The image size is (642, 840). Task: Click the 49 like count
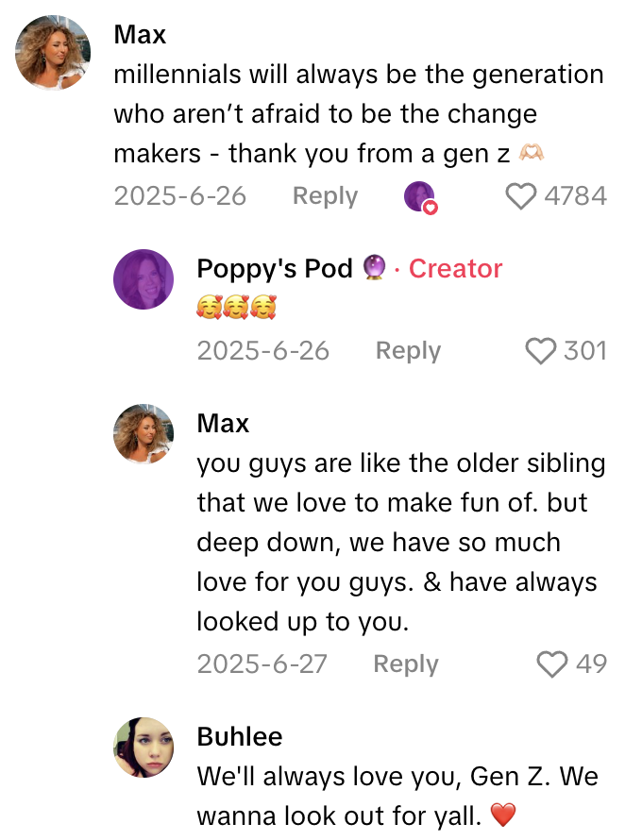pyautogui.click(x=591, y=664)
